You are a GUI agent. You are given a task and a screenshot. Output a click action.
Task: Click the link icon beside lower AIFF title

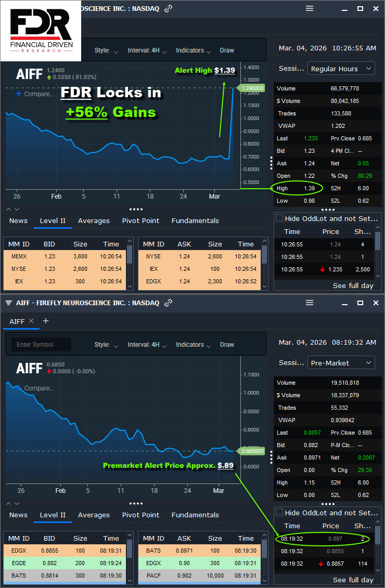[168, 303]
